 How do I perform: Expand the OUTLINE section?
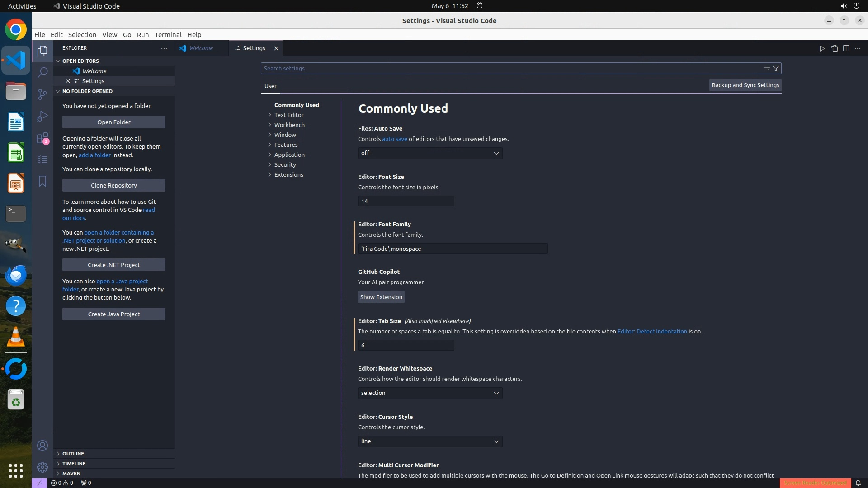pyautogui.click(x=73, y=454)
